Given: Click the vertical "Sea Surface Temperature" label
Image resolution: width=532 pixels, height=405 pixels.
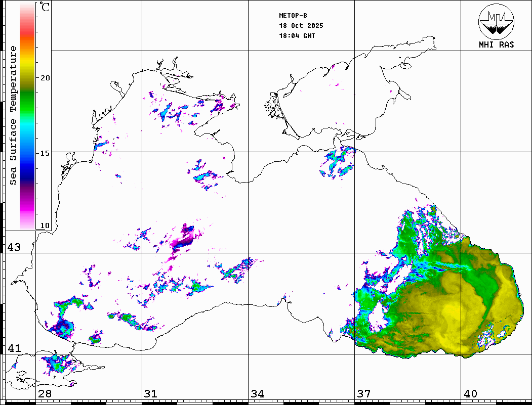Looking at the screenshot, I should point(13,115).
